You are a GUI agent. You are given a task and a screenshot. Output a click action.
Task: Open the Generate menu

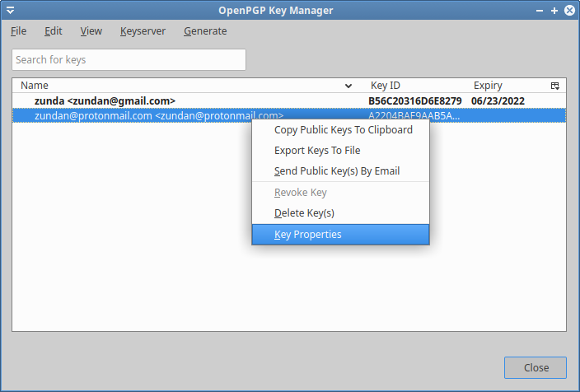pos(205,31)
